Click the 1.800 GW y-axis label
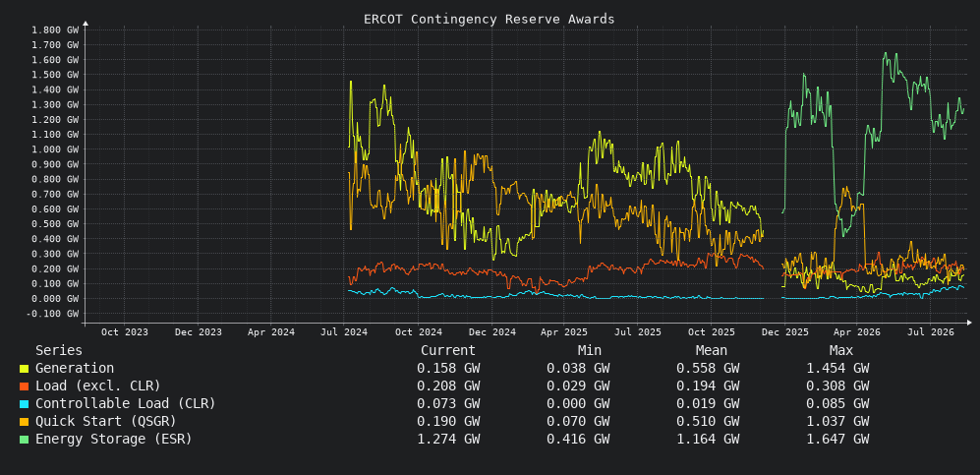The image size is (980, 475). click(x=55, y=30)
